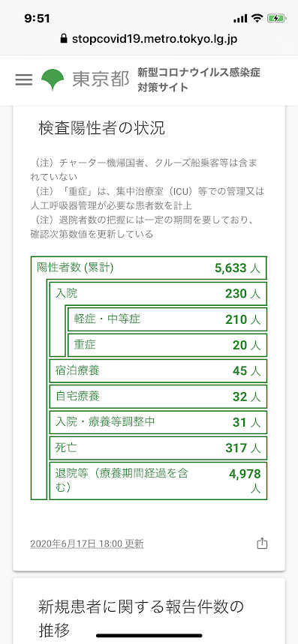
Task: Select the 軽症・中等症 210人 box
Action: (x=167, y=319)
